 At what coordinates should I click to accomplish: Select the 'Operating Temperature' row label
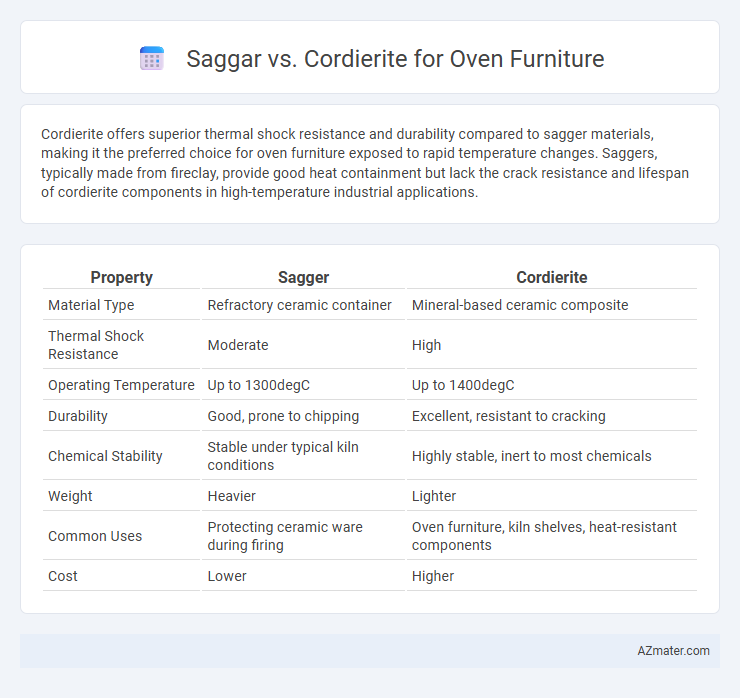(x=121, y=385)
